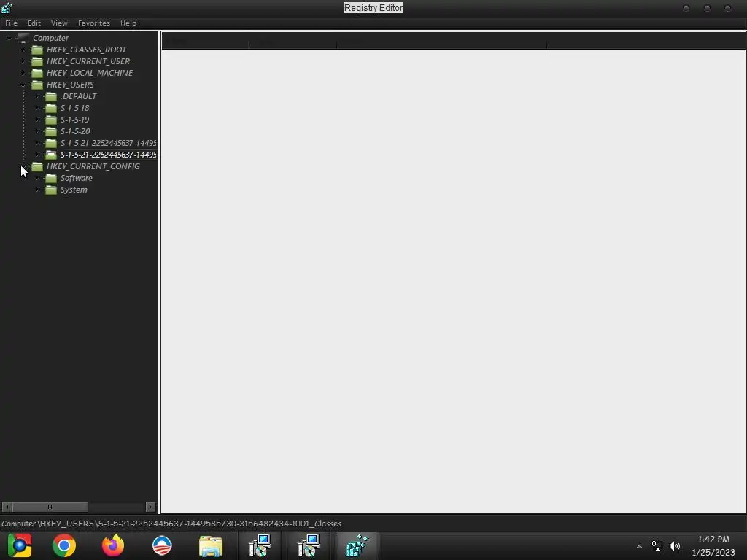Viewport: 747px width, 560px height.
Task: Expand the Software key arrow
Action: pyautogui.click(x=37, y=178)
